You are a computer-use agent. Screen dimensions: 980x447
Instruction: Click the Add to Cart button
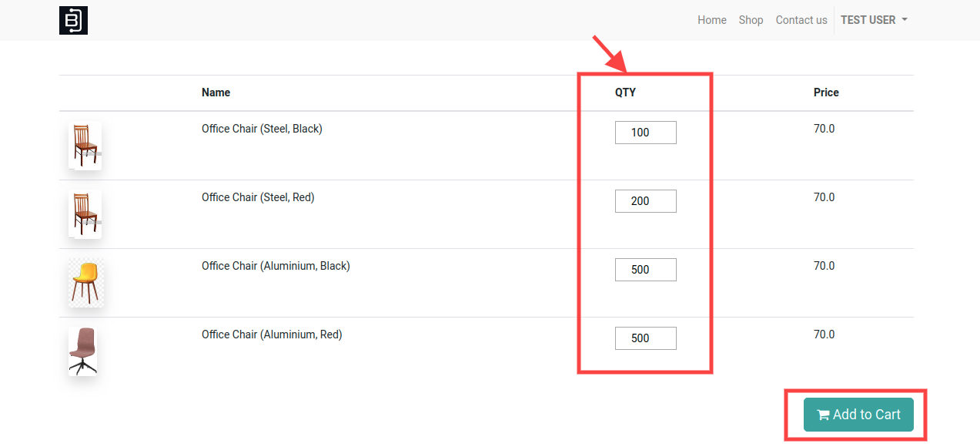pyautogui.click(x=858, y=415)
